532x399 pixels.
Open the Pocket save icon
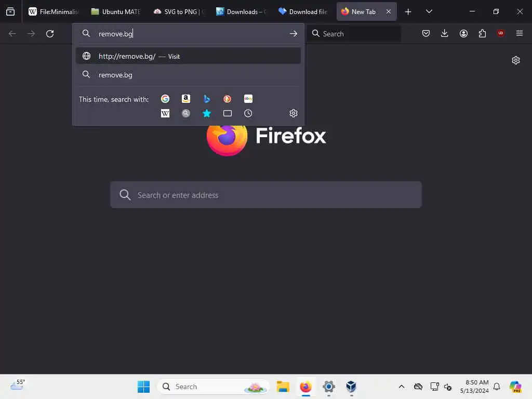(426, 33)
